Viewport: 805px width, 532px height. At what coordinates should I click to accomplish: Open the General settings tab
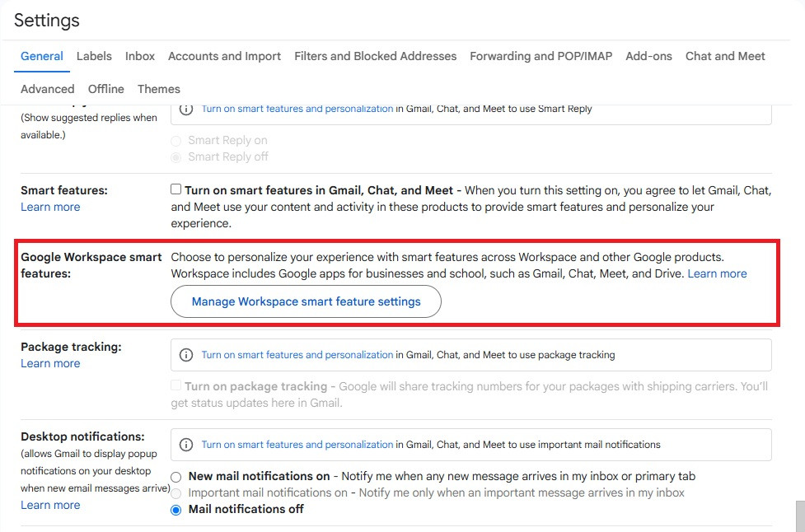pyautogui.click(x=41, y=57)
